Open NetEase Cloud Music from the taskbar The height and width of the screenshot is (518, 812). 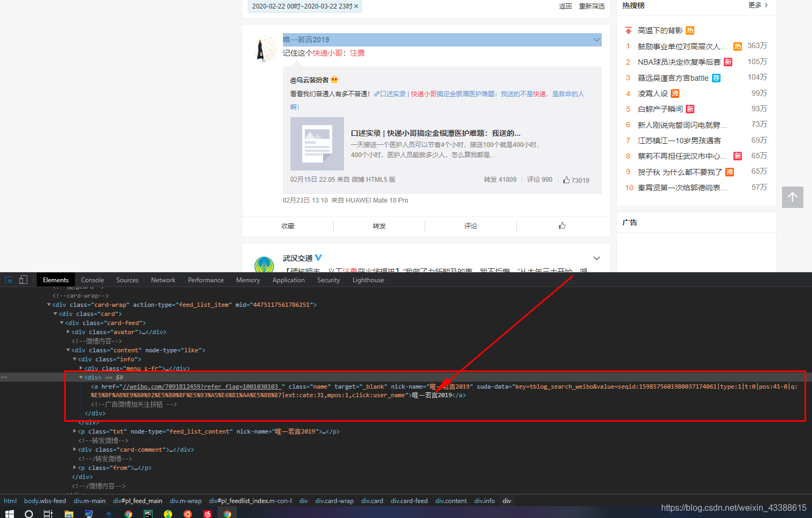[208, 514]
